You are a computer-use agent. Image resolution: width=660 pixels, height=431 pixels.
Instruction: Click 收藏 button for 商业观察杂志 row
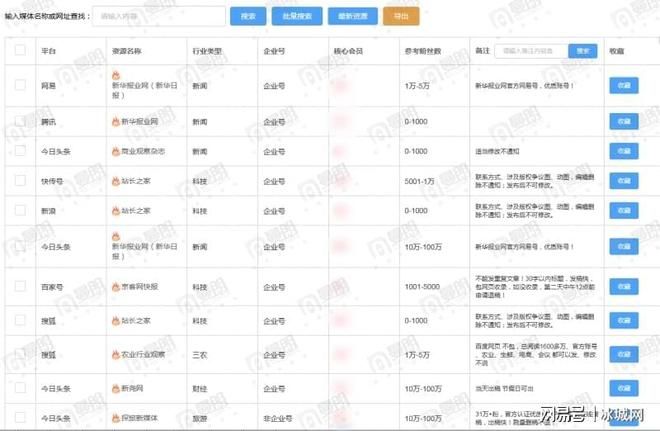pos(624,151)
